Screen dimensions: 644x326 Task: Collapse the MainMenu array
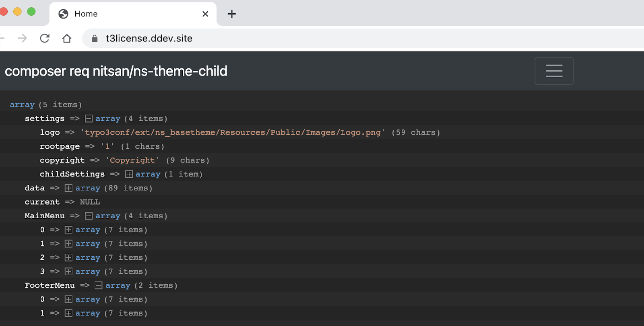click(89, 216)
